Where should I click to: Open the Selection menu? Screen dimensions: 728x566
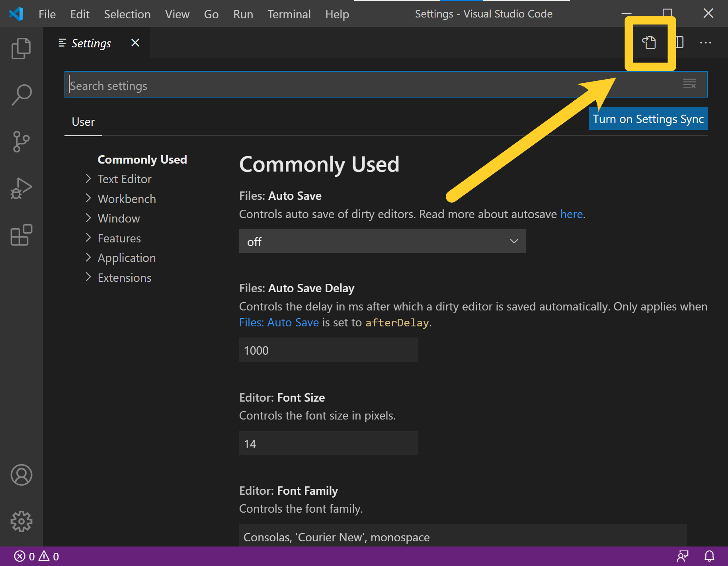pyautogui.click(x=127, y=14)
